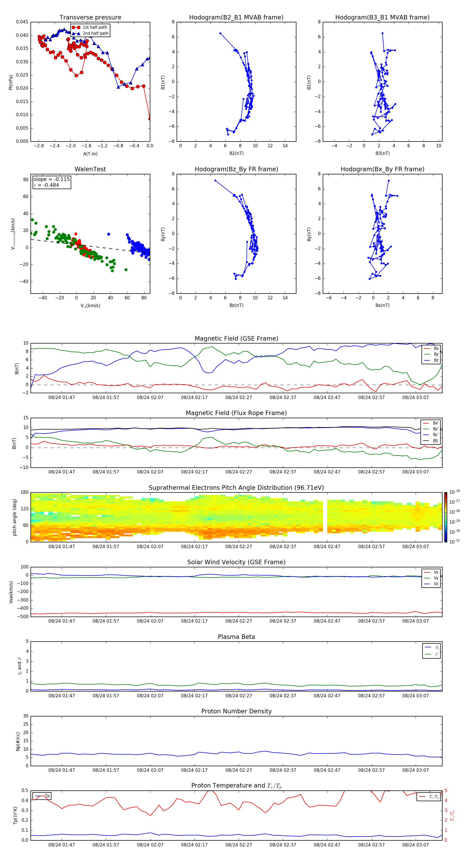Click "By'" in the Flux Rope legend
This screenshot has width=473, height=868.
point(435,429)
